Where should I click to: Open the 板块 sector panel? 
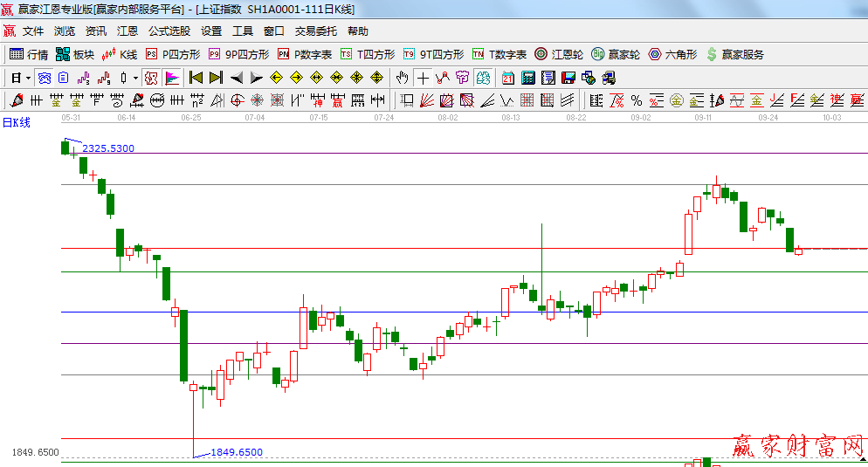pyautogui.click(x=74, y=54)
